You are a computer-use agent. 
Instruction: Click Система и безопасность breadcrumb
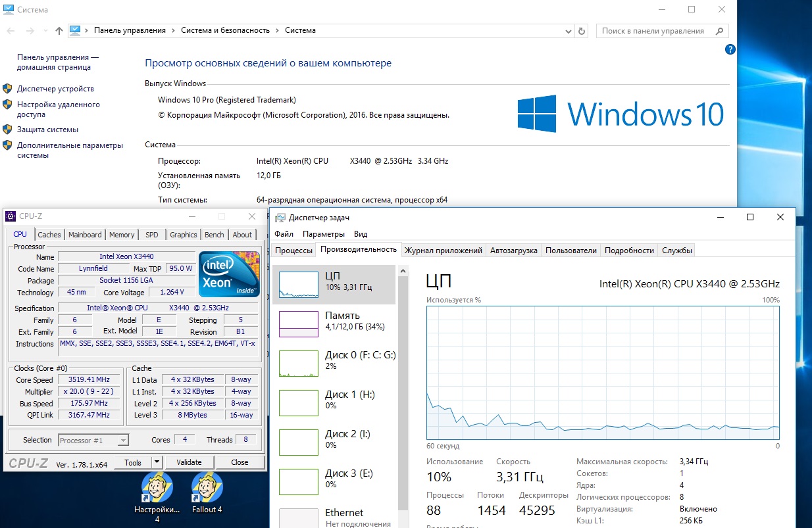tap(226, 30)
